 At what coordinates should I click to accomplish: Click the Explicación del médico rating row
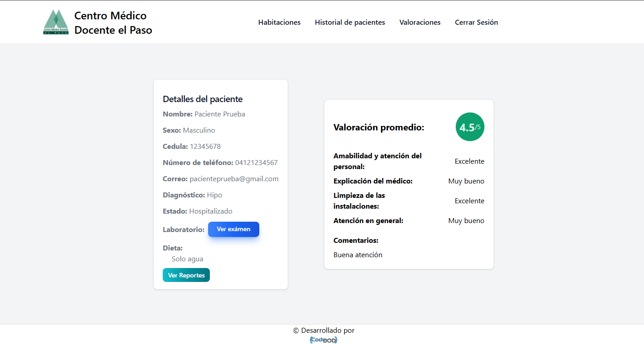pos(409,181)
